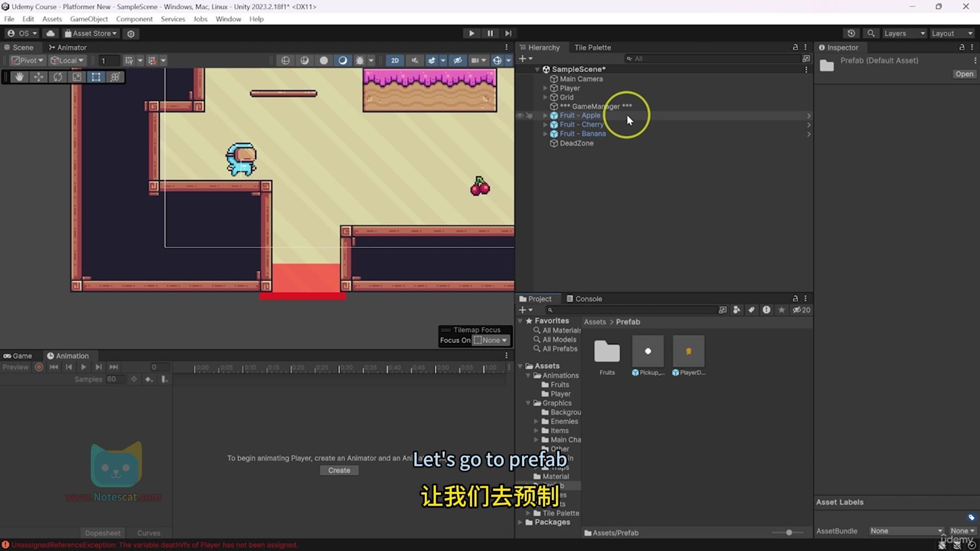The width and height of the screenshot is (980, 551).
Task: Open Asset Store dropdown
Action: pyautogui.click(x=91, y=33)
